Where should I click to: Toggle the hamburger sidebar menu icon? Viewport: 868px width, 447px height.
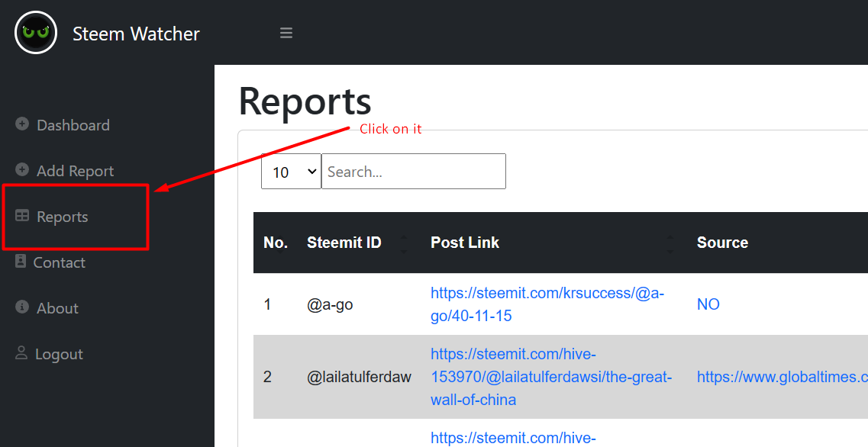[x=286, y=34]
